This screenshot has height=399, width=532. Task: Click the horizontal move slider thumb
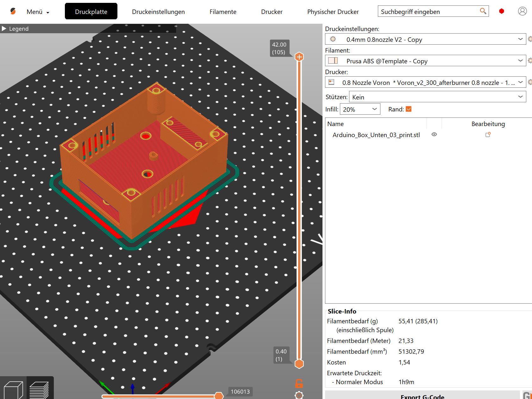pyautogui.click(x=219, y=396)
